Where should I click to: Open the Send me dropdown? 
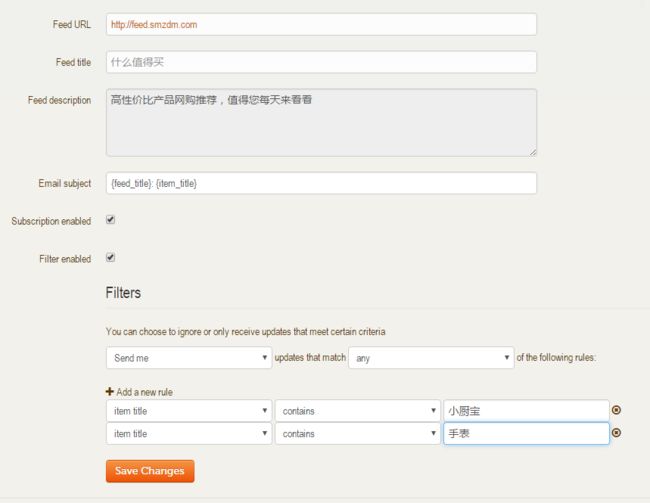(189, 357)
